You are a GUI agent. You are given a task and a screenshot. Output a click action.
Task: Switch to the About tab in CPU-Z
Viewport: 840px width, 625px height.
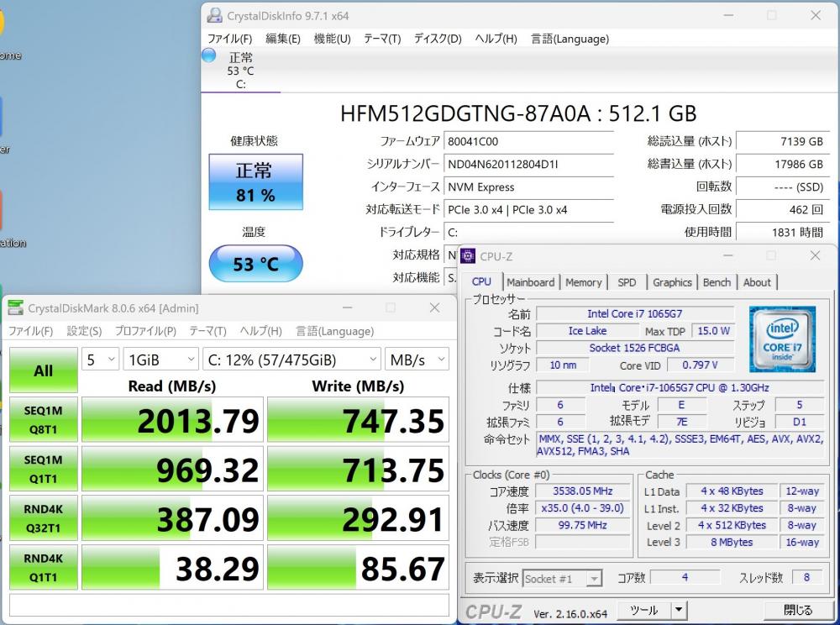point(757,282)
